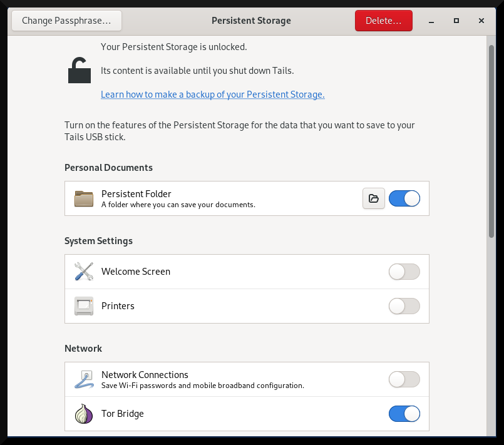
Task: Click the Welcome Screen tools icon
Action: pyautogui.click(x=84, y=272)
